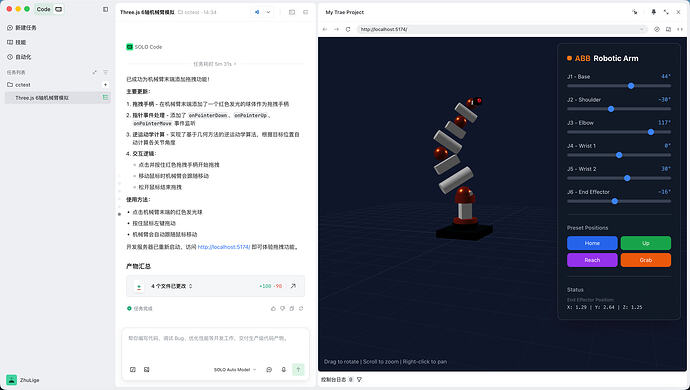Click the filter icon beside 控制台日志
This screenshot has width=690, height=390.
coord(360,379)
